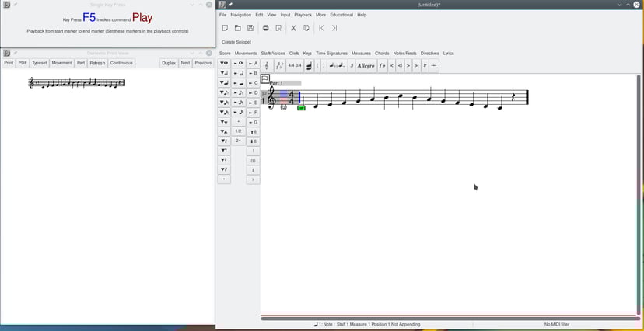Open the Time Signatures menu

[x=331, y=54]
